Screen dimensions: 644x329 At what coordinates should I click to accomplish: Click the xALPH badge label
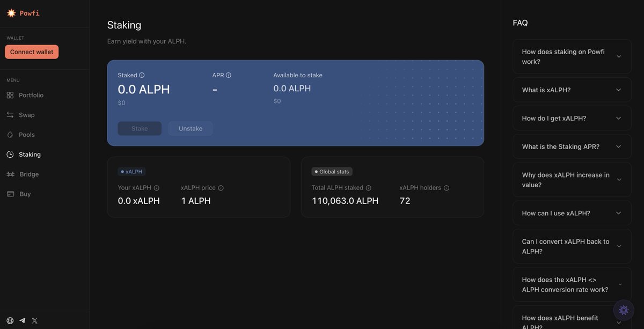tap(131, 172)
